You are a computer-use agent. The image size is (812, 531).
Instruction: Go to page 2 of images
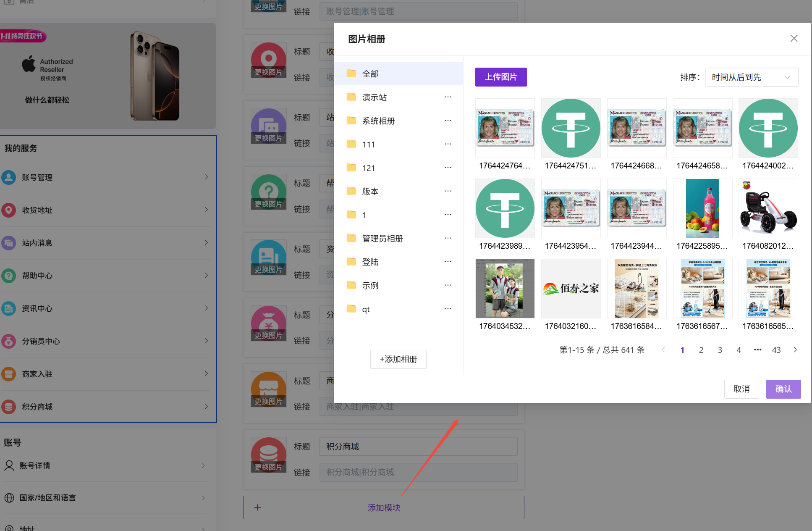pyautogui.click(x=701, y=350)
